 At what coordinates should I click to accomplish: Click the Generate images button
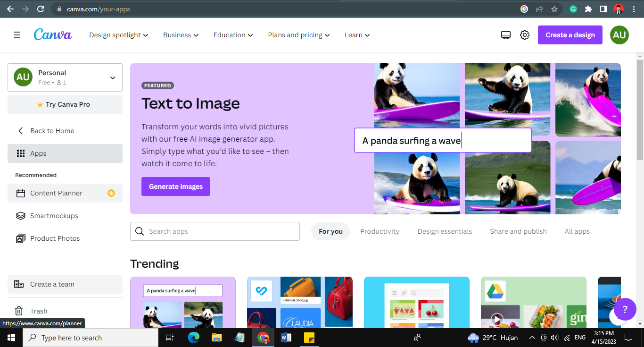pos(175,186)
